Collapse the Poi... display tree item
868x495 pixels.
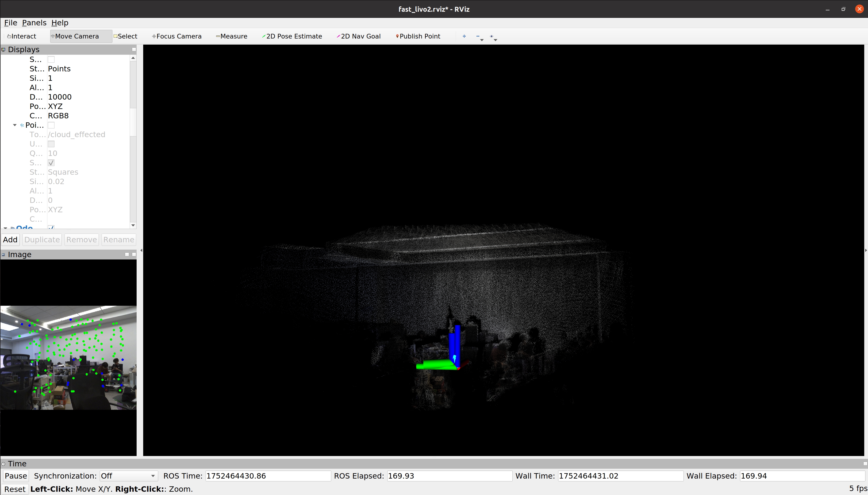[x=15, y=125]
